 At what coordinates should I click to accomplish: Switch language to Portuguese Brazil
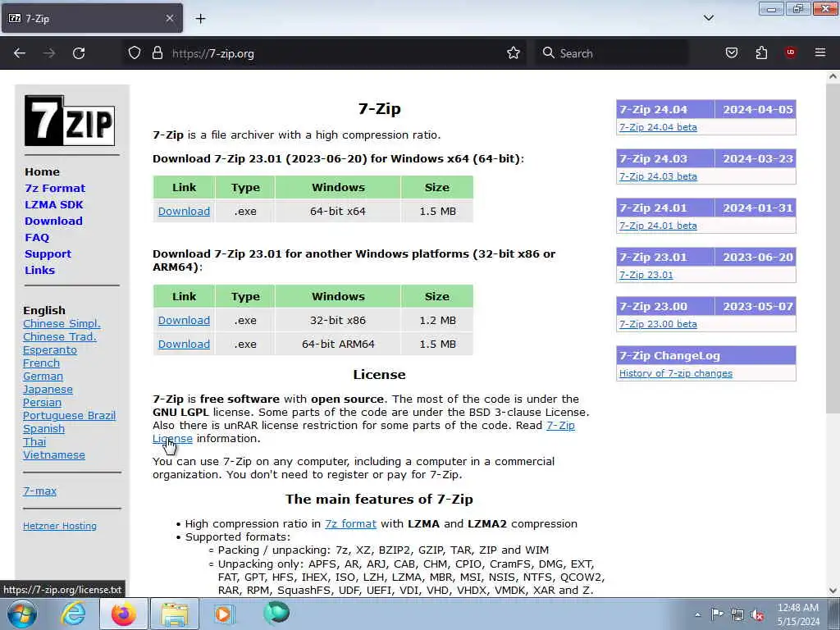click(69, 416)
